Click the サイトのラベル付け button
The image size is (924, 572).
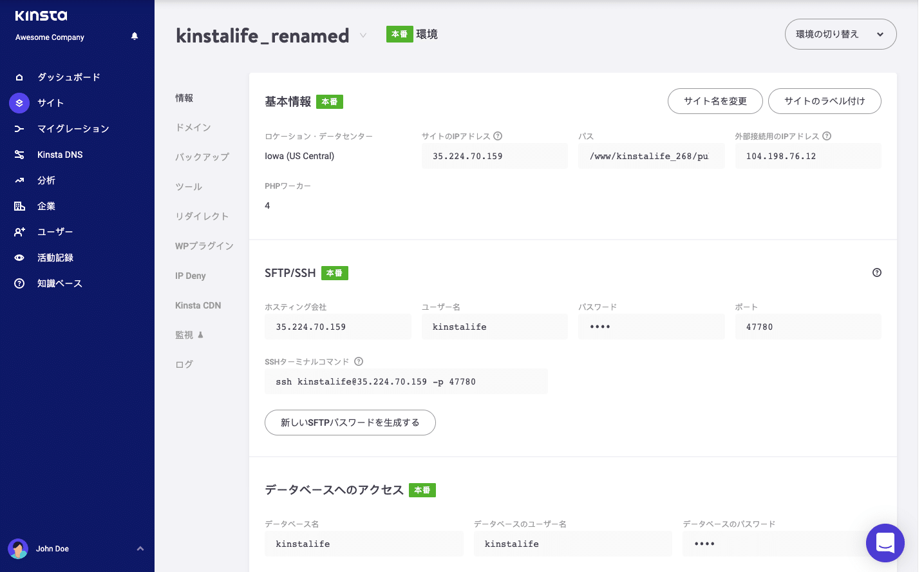coord(825,101)
